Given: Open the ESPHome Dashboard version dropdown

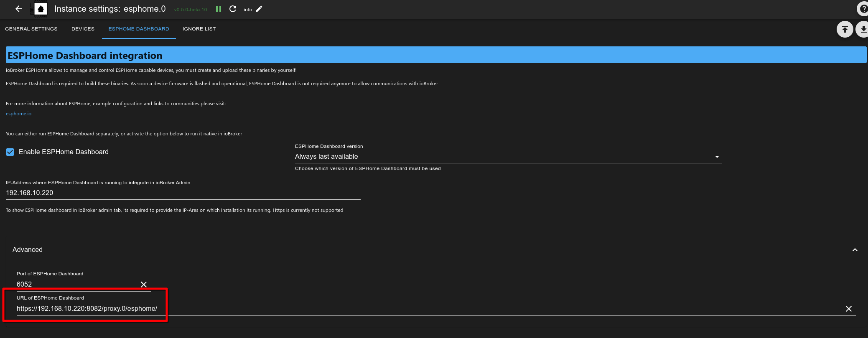Looking at the screenshot, I should point(508,157).
